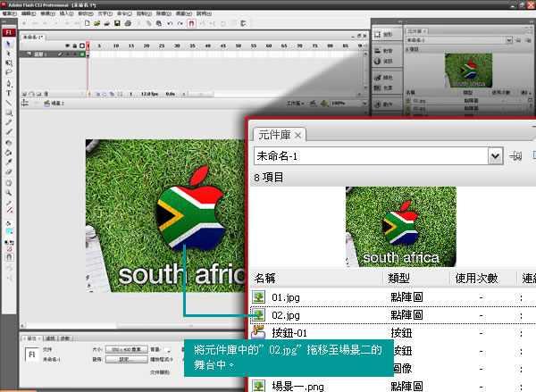This screenshot has height=392, width=536.
Task: Toggle lock all layers padlock icon
Action: tap(74, 46)
